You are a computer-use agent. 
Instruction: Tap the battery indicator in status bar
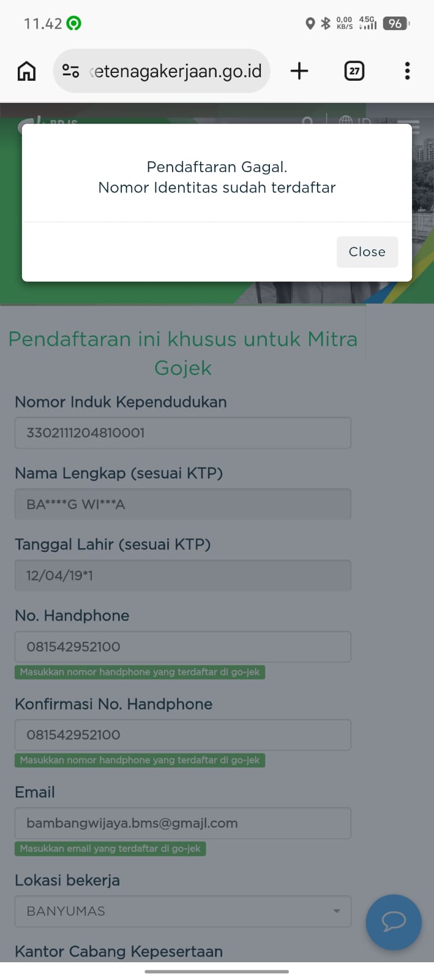[x=395, y=23]
